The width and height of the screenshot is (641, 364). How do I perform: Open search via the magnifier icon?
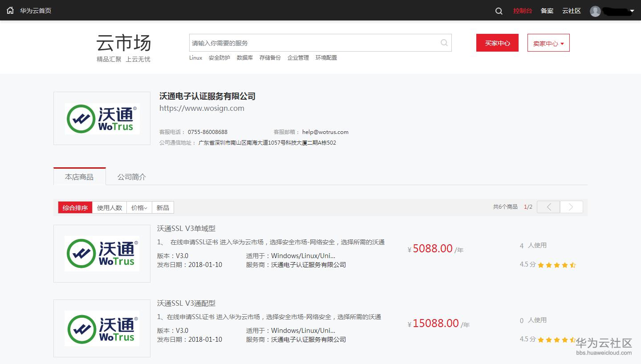coord(498,11)
